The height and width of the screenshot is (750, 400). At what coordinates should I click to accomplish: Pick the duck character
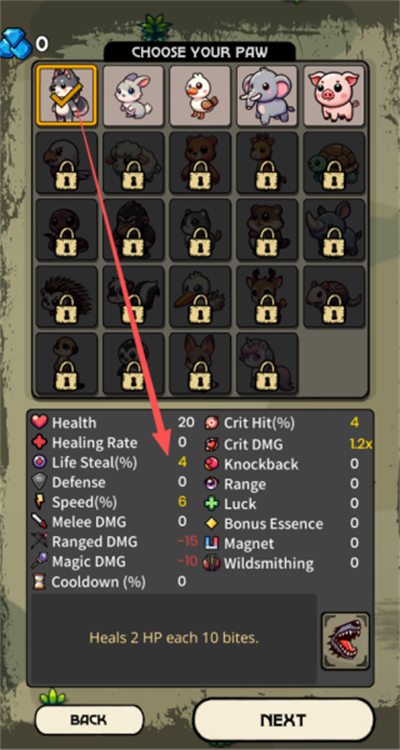(200, 95)
